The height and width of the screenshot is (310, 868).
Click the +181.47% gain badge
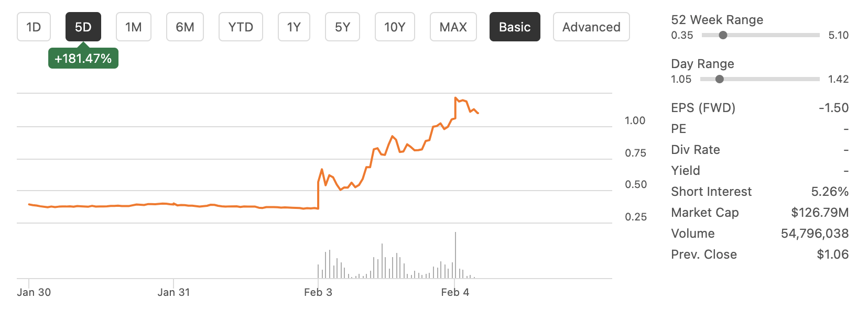(83, 58)
